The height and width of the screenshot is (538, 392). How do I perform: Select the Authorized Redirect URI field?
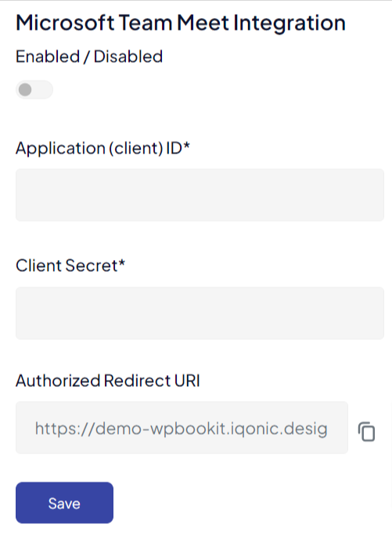click(x=182, y=428)
